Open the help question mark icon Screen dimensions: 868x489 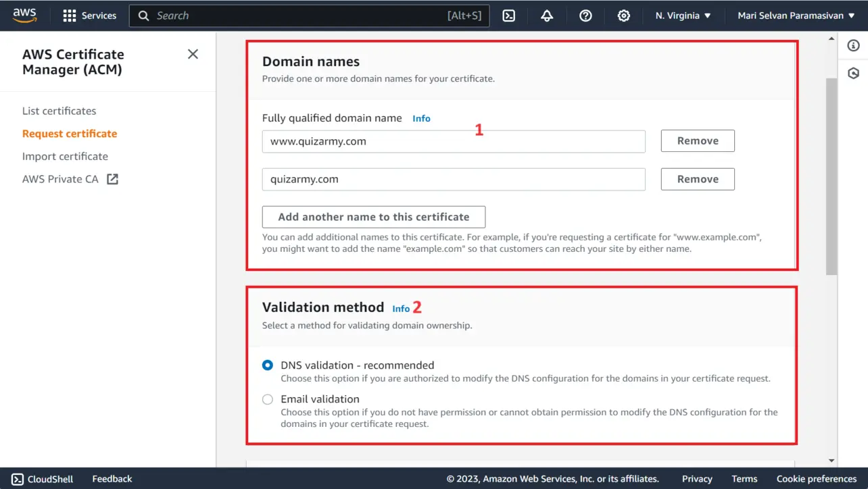[585, 16]
